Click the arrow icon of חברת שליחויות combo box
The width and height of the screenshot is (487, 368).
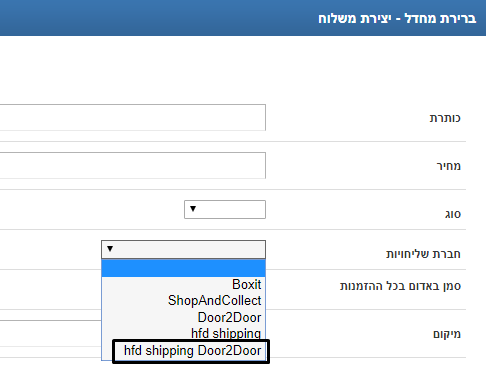pyautogui.click(x=110, y=249)
